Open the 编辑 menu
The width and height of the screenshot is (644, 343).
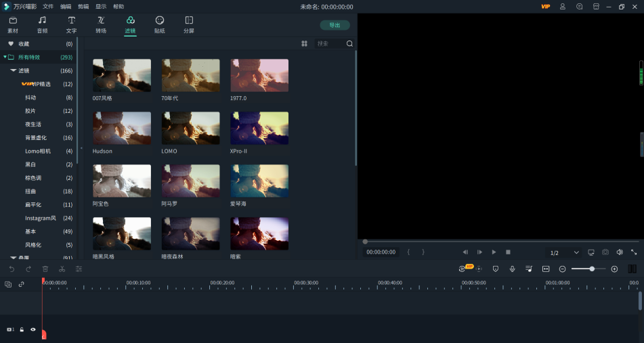[x=66, y=7]
